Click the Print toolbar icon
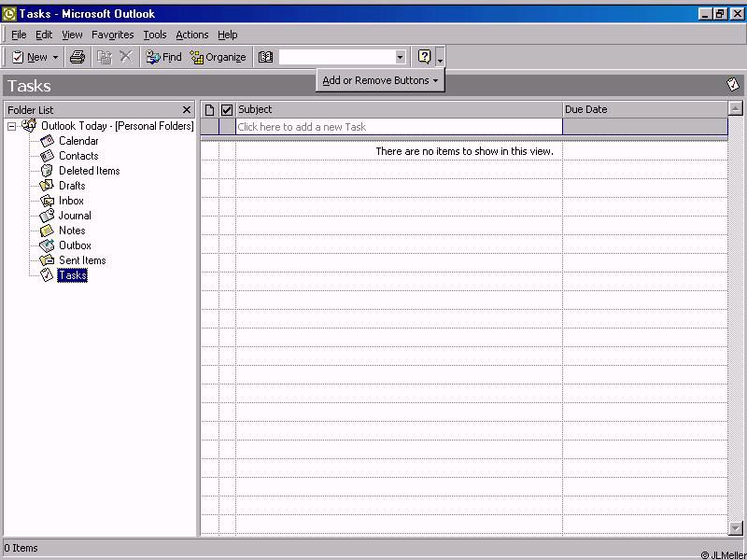The width and height of the screenshot is (747, 560). (78, 57)
